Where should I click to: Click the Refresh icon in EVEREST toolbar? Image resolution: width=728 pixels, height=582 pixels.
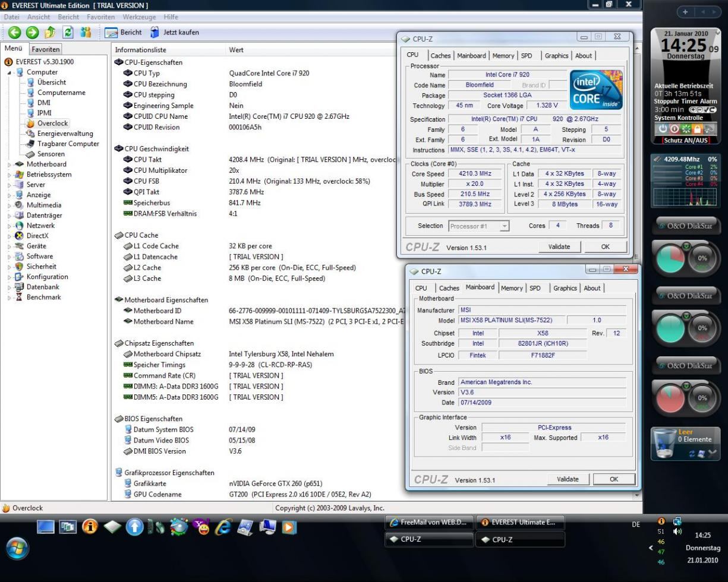pyautogui.click(x=68, y=33)
